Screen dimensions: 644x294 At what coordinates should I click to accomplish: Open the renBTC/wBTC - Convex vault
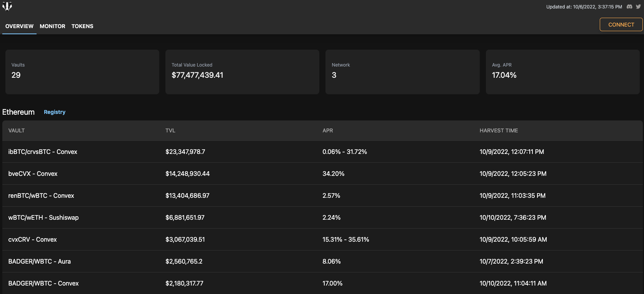(x=41, y=195)
